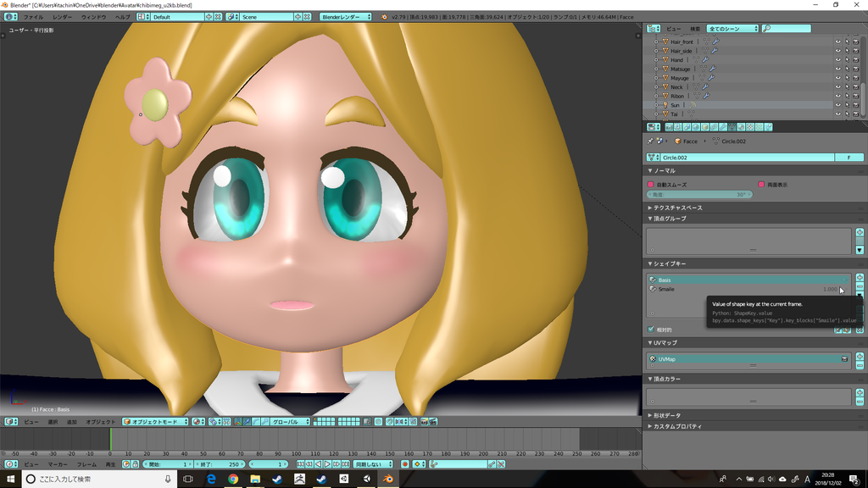Click the wrench modifier icon beside Neck

(x=705, y=87)
